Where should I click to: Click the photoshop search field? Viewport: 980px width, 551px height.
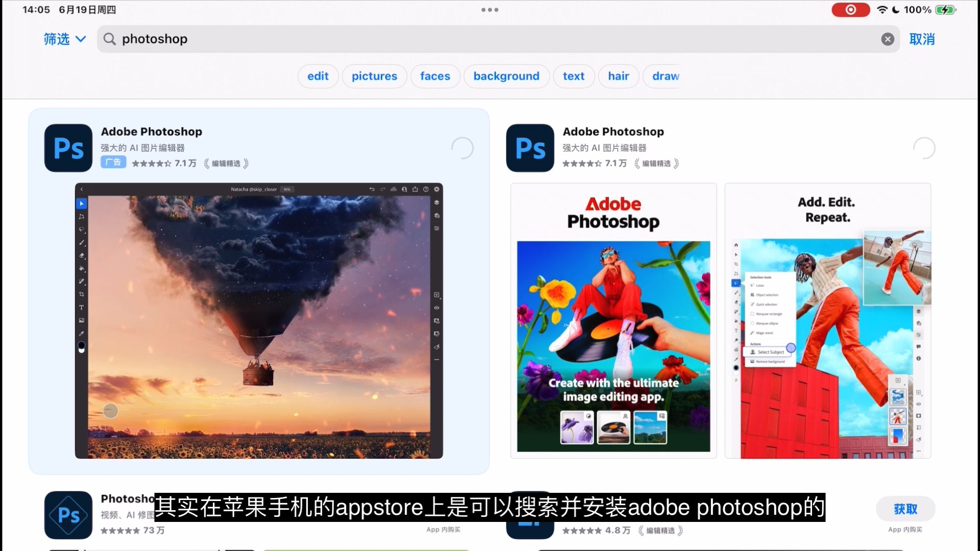(498, 39)
